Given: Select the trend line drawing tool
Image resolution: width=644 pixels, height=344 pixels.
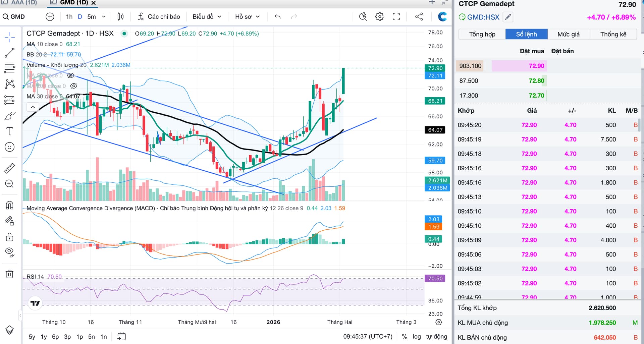Looking at the screenshot, I should pyautogui.click(x=10, y=53).
